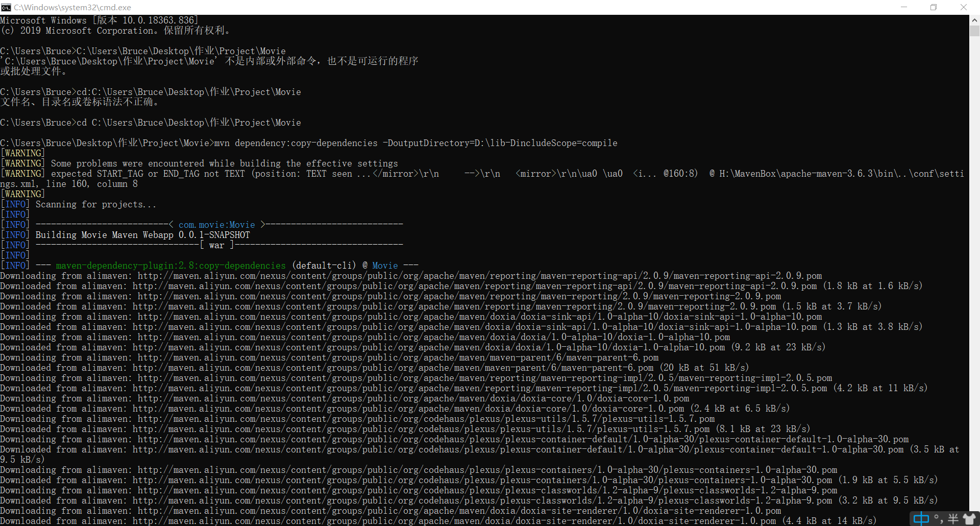Screen dimensions: 980x526
Task: Minimize the Command Prompt window
Action: tap(903, 7)
